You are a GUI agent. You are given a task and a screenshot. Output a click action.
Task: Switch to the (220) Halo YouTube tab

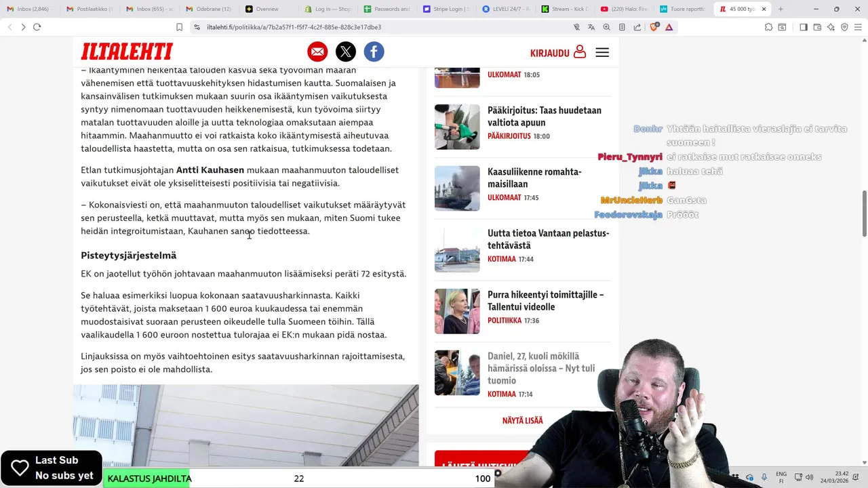tap(625, 9)
